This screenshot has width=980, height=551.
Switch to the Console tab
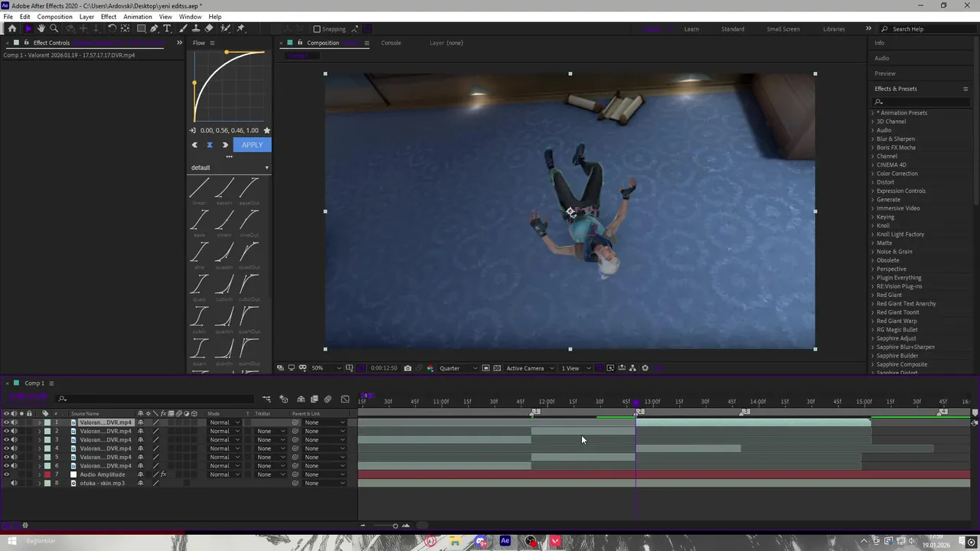391,43
